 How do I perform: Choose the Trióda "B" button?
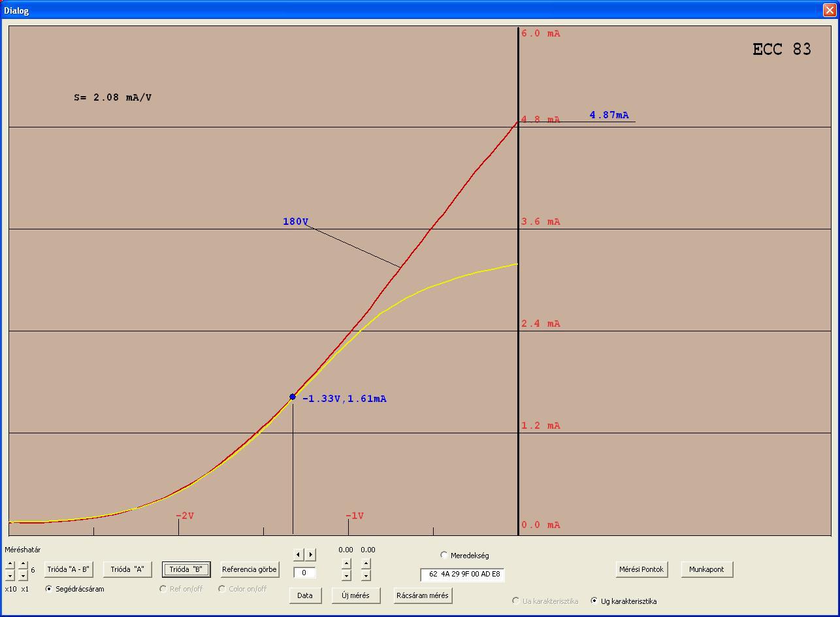click(x=186, y=569)
